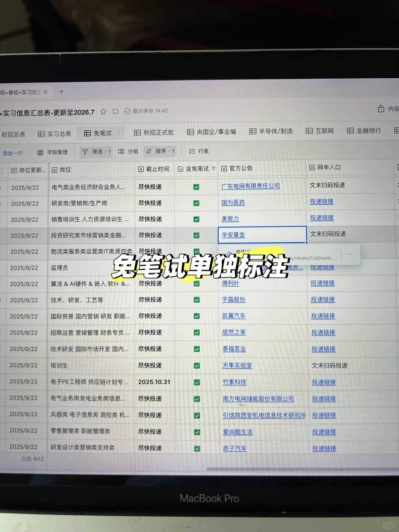This screenshot has width=399, height=532.
Task: Open the 宇晶股份 announcement link
Action: tap(233, 300)
